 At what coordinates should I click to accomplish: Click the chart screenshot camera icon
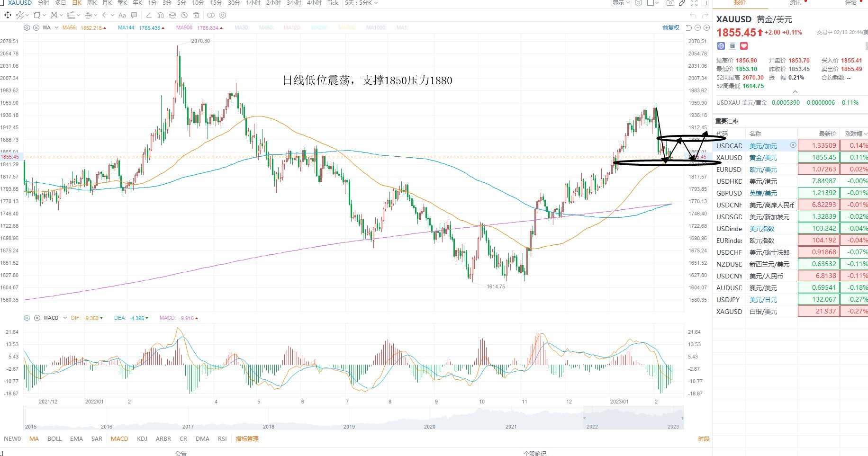point(670,3)
